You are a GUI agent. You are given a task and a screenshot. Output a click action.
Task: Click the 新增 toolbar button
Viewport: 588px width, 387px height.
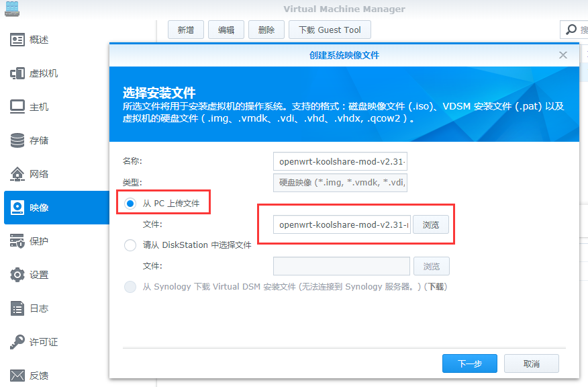coord(186,30)
